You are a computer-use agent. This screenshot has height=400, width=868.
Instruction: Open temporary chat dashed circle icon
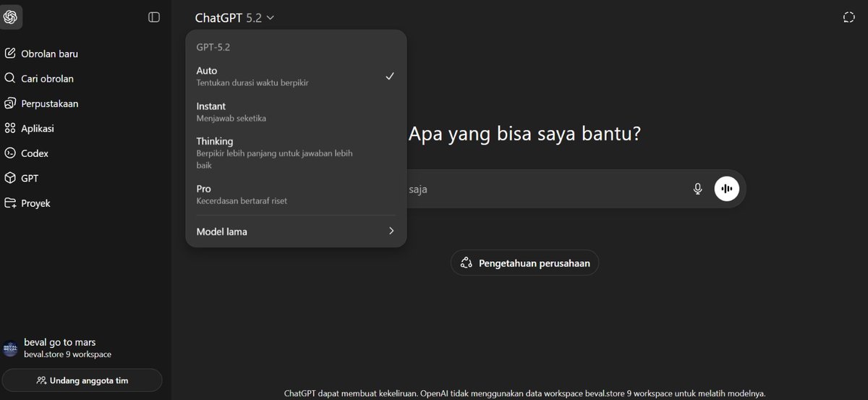(x=849, y=17)
